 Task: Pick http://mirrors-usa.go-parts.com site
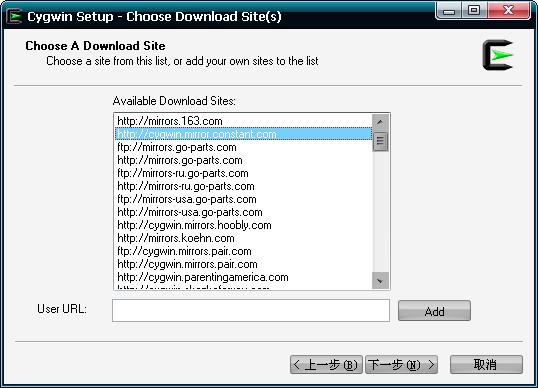[x=243, y=212]
